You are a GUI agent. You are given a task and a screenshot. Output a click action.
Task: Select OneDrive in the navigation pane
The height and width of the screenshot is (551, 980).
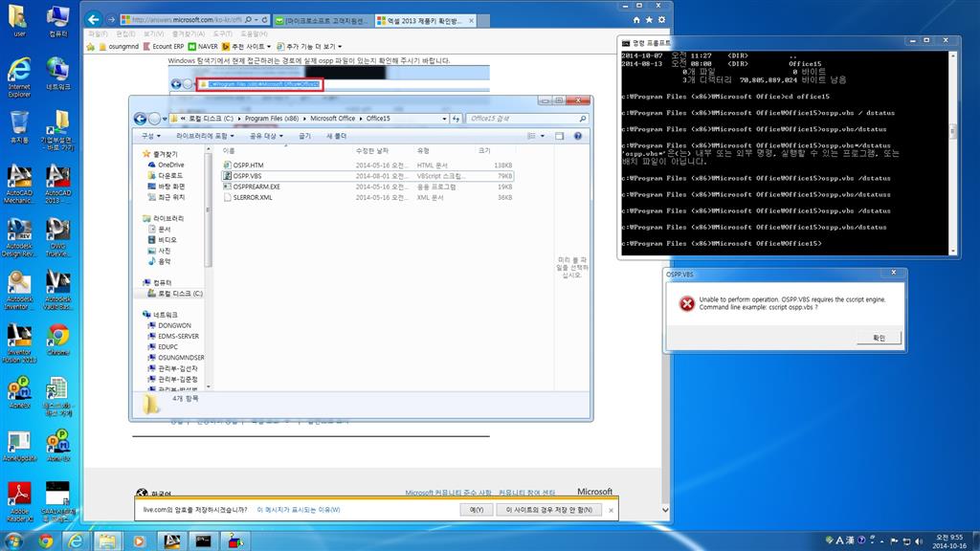point(170,165)
